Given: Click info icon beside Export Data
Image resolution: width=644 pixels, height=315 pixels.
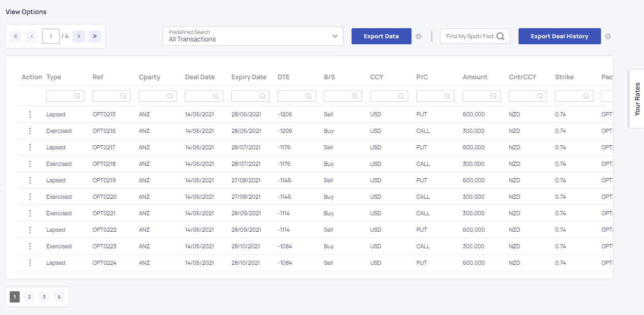Looking at the screenshot, I should coord(419,36).
